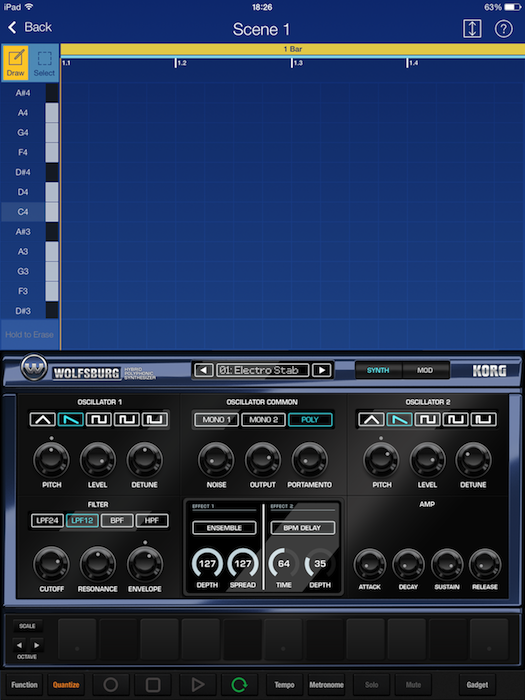Set voice mode to POLY
This screenshot has height=700, width=525.
tap(310, 420)
